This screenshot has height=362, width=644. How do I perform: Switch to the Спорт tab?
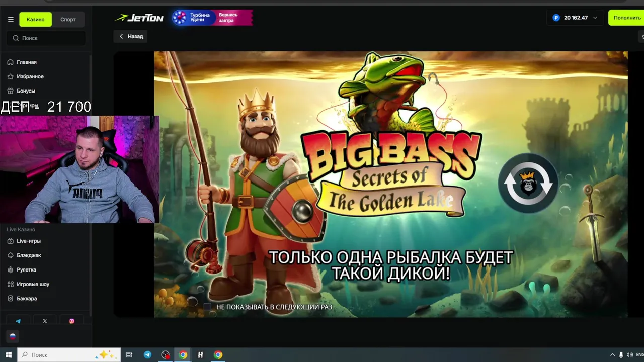[68, 20]
